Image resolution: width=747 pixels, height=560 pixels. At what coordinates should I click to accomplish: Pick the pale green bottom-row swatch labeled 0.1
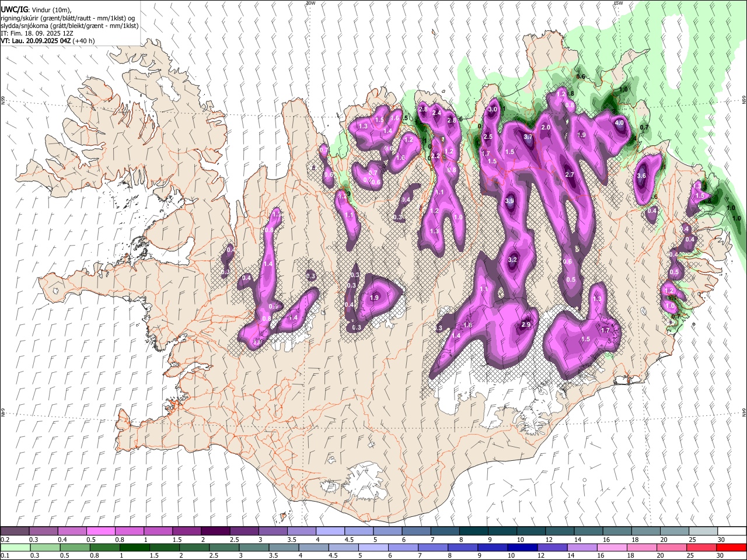pos(15,547)
